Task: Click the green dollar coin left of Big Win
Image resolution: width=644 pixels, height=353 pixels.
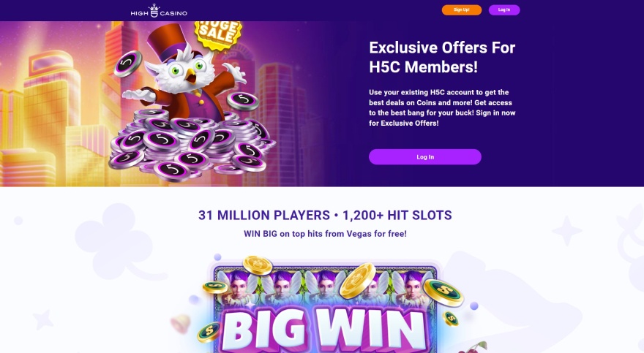Action: click(209, 333)
